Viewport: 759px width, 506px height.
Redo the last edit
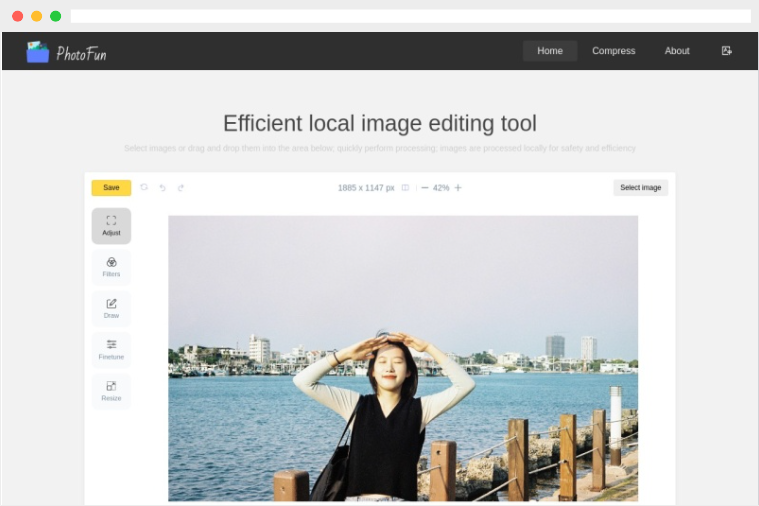[x=181, y=187]
